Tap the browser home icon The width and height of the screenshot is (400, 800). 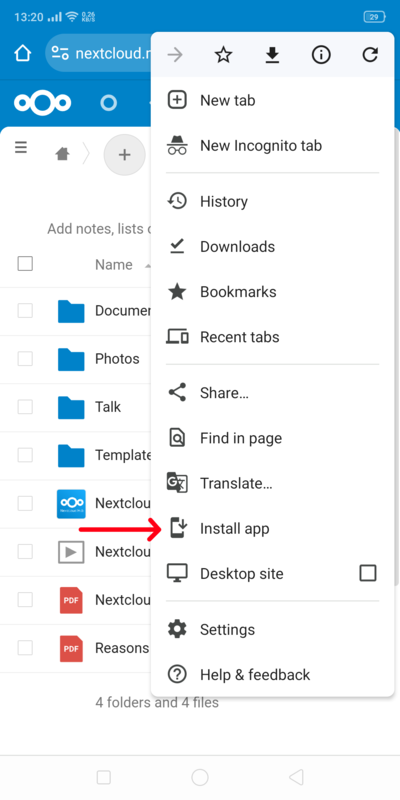coord(22,53)
